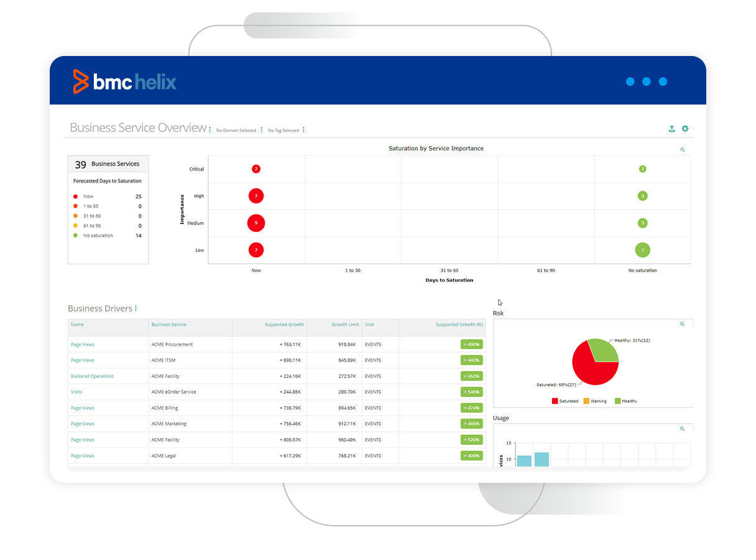Click the BMC Helix logo

(124, 82)
